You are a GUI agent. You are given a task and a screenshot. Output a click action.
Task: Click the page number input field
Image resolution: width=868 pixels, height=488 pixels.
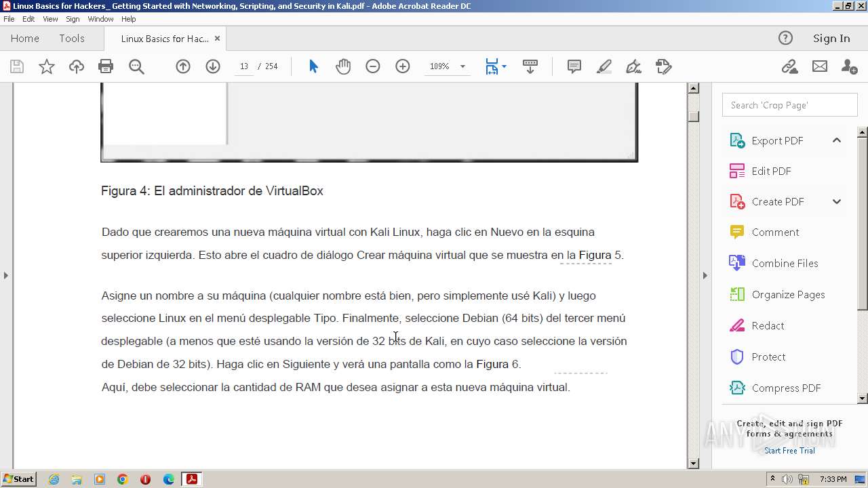coord(243,66)
